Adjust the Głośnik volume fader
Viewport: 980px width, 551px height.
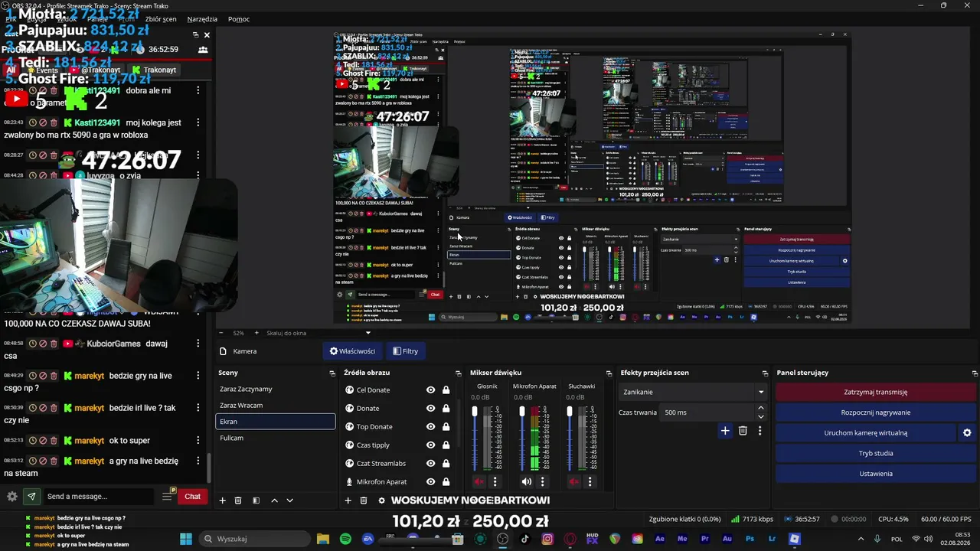point(475,412)
